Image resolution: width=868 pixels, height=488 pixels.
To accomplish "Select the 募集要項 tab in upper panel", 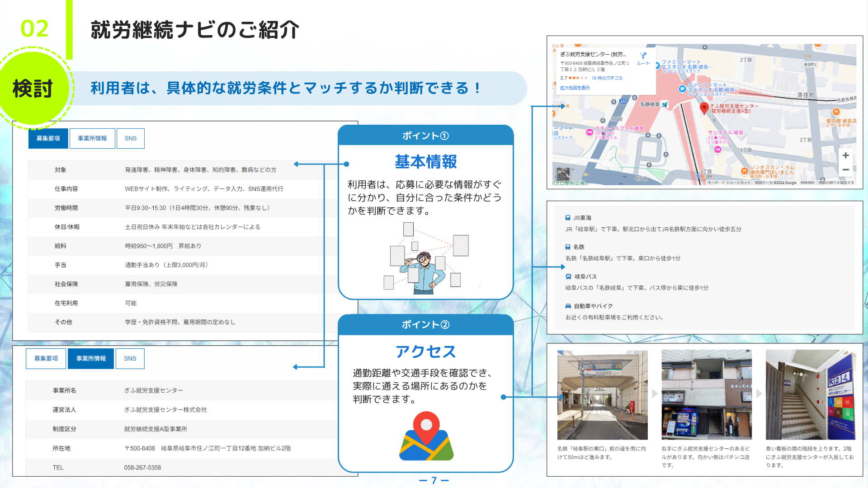I will [x=48, y=139].
